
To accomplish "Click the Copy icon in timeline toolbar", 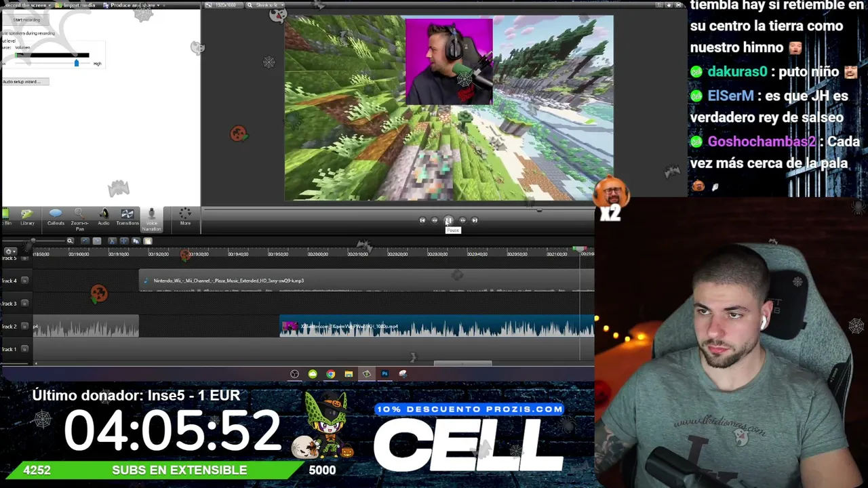I will [x=136, y=241].
